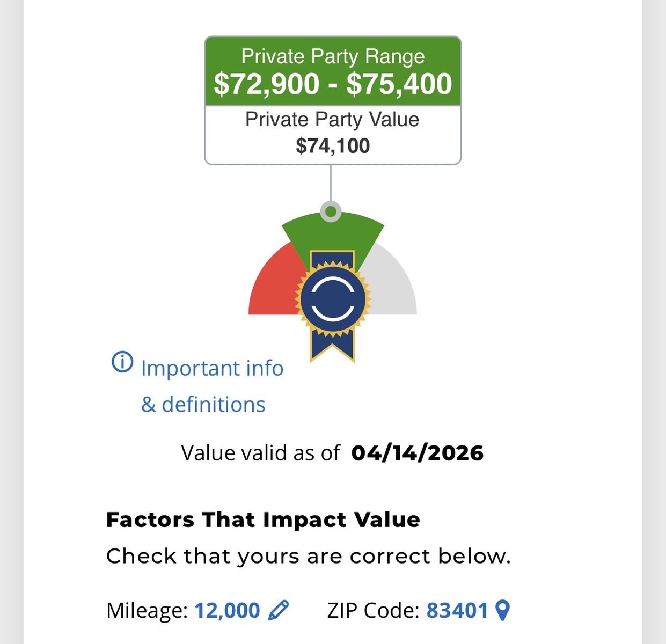
Task: Click the Private Party Value label
Action: [x=332, y=119]
